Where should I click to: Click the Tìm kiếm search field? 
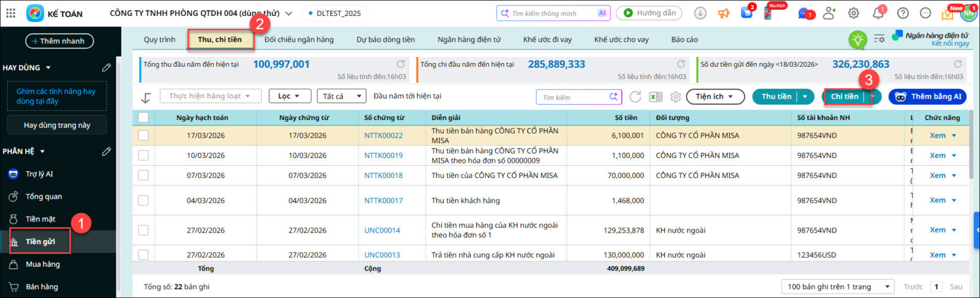coord(573,97)
